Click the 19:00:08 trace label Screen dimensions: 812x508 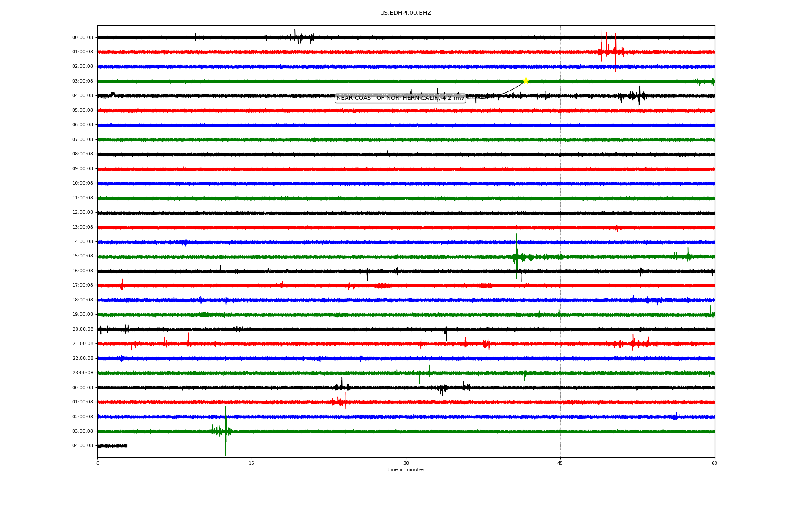coord(82,315)
